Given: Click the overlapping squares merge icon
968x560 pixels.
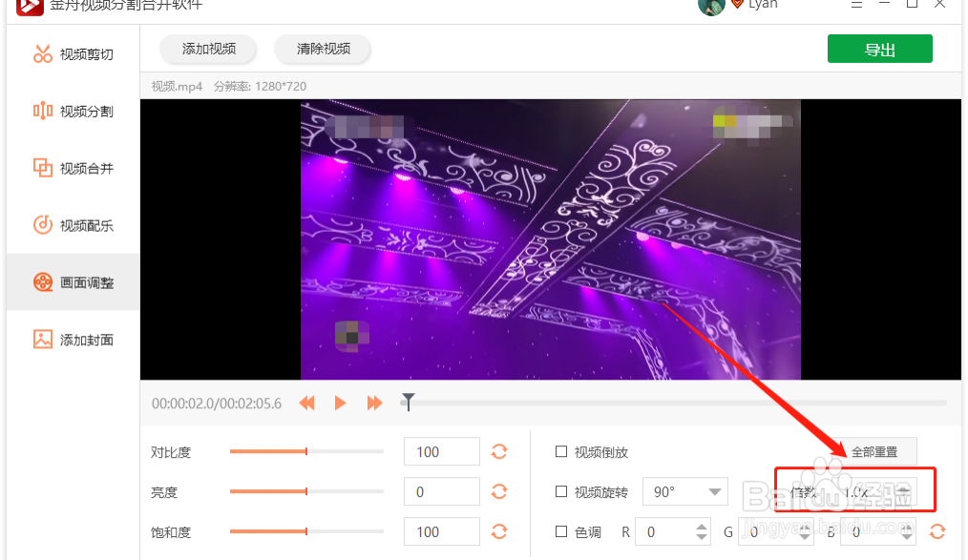Looking at the screenshot, I should tap(43, 168).
